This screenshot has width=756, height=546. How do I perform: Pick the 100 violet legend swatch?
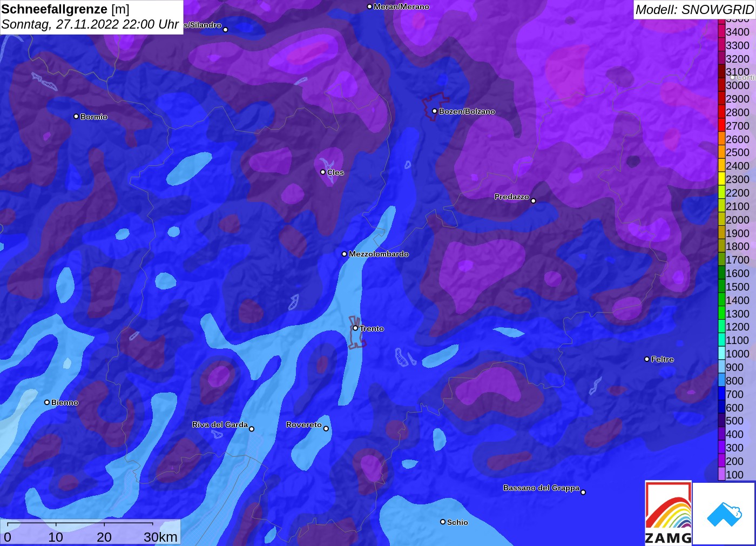pyautogui.click(x=721, y=474)
